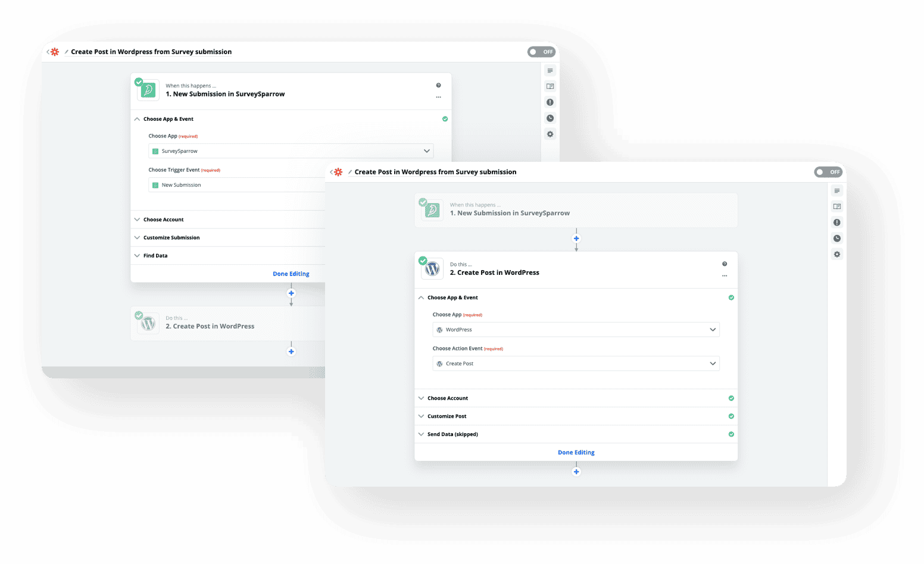Image resolution: width=924 pixels, height=564 pixels.
Task: Add step via plus at bottom of back window
Action: [291, 352]
